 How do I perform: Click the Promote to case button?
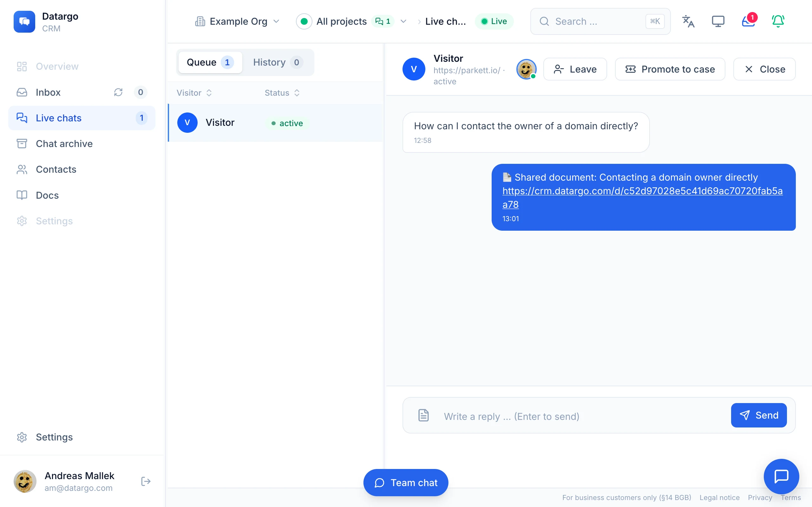pos(670,69)
